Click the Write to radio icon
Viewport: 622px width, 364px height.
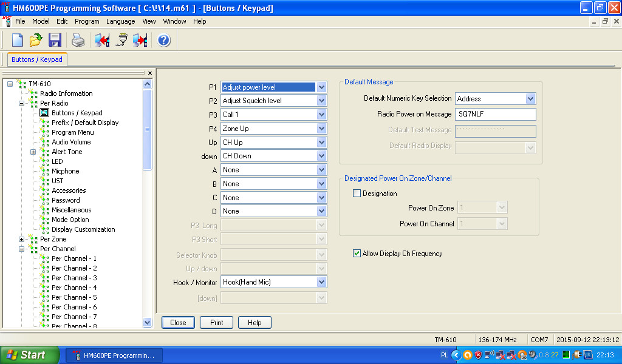(140, 40)
